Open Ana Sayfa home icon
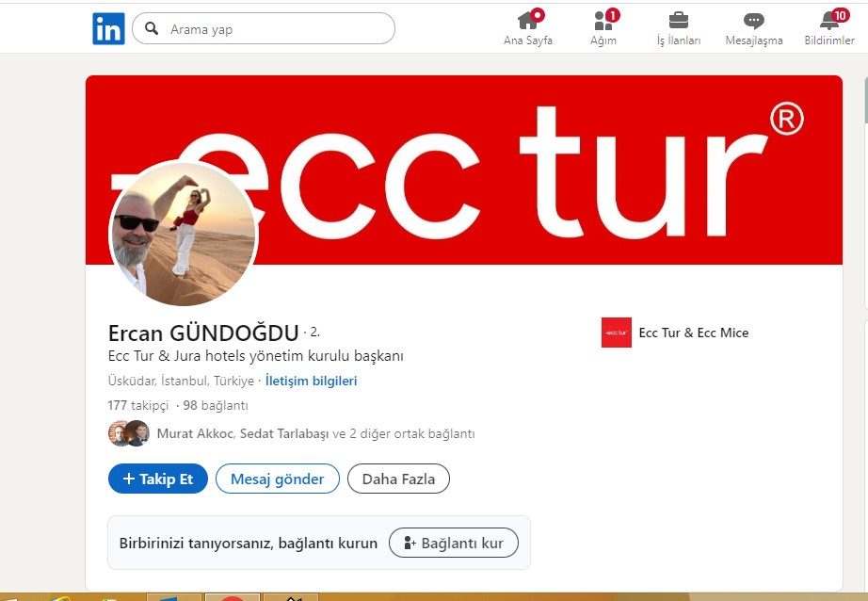 coord(528,21)
